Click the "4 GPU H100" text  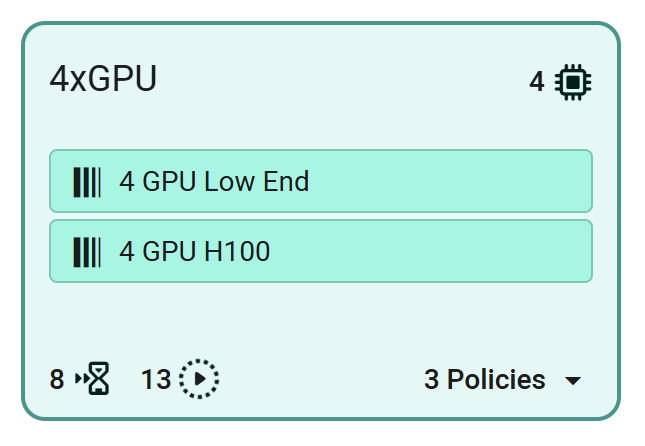194,251
